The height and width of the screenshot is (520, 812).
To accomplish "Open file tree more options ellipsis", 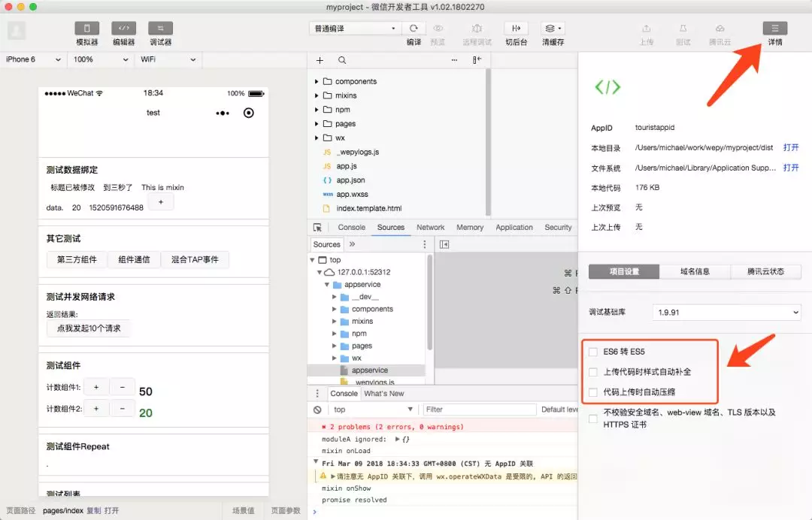I will coord(454,60).
